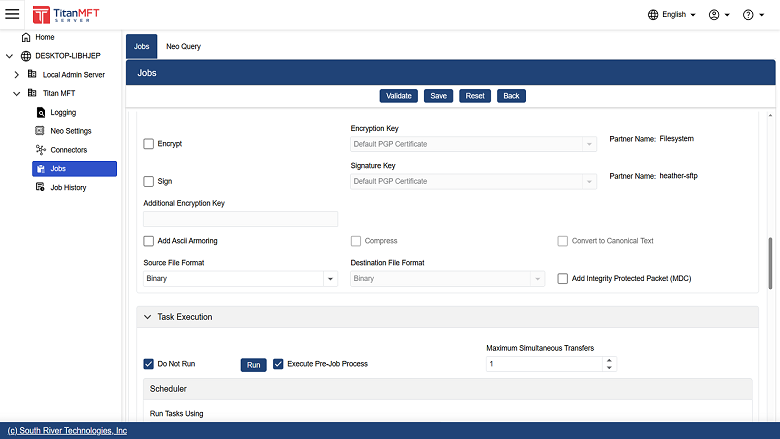780x439 pixels.
Task: Collapse the Task Execution section
Action: pyautogui.click(x=144, y=317)
